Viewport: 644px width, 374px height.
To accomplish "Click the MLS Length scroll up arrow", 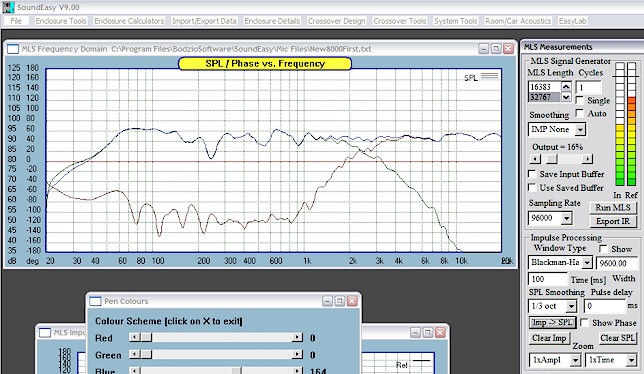I will (x=566, y=87).
